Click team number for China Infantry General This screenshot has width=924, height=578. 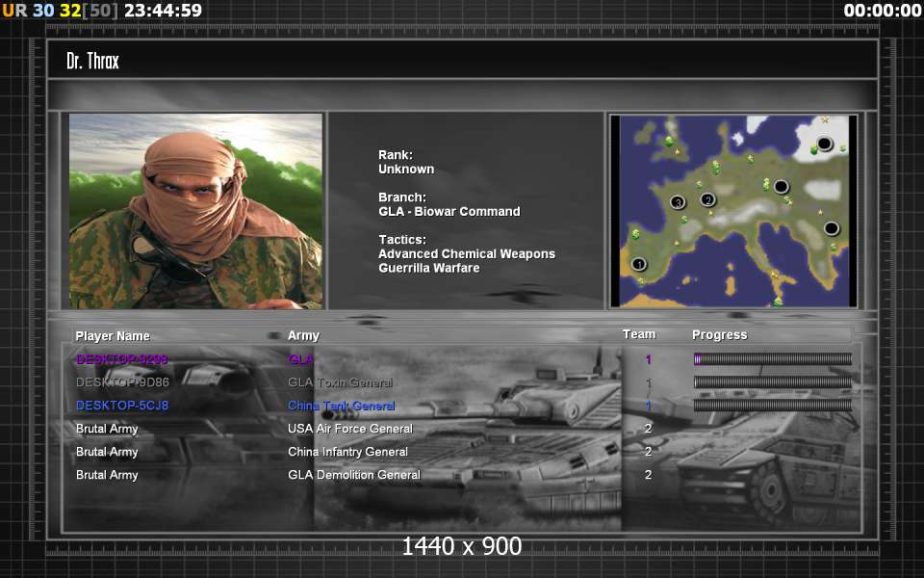pos(648,452)
